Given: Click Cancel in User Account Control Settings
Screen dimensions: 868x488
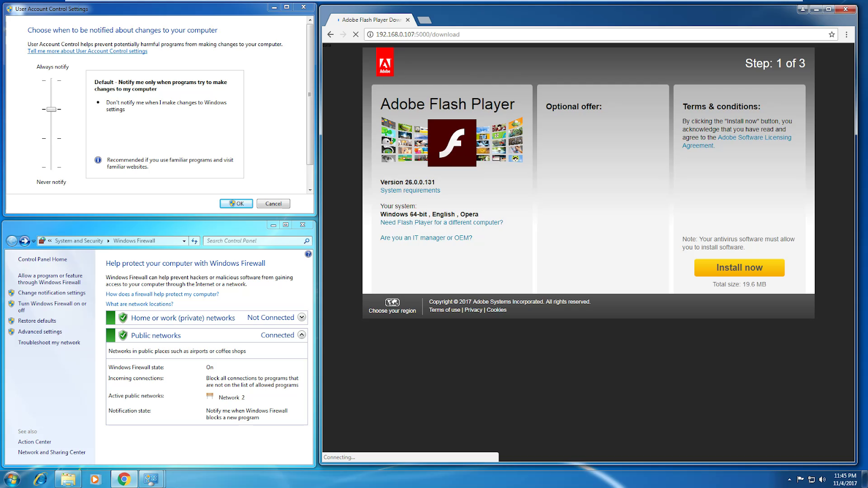Looking at the screenshot, I should (273, 203).
